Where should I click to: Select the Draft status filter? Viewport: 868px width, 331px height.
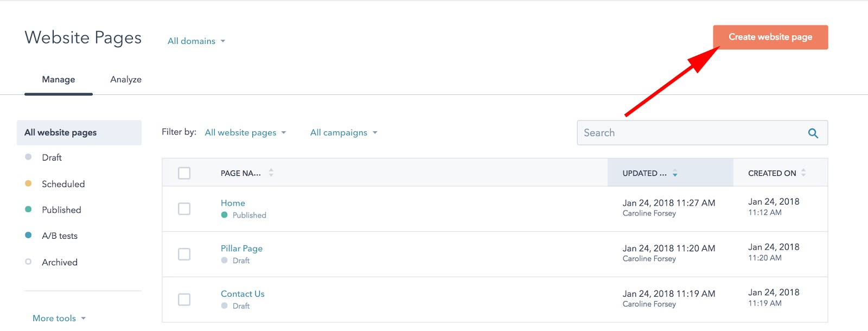(52, 157)
